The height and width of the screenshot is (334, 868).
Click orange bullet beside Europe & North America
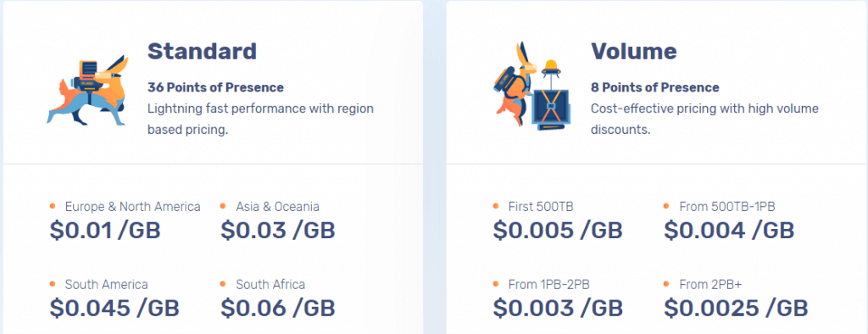53,206
